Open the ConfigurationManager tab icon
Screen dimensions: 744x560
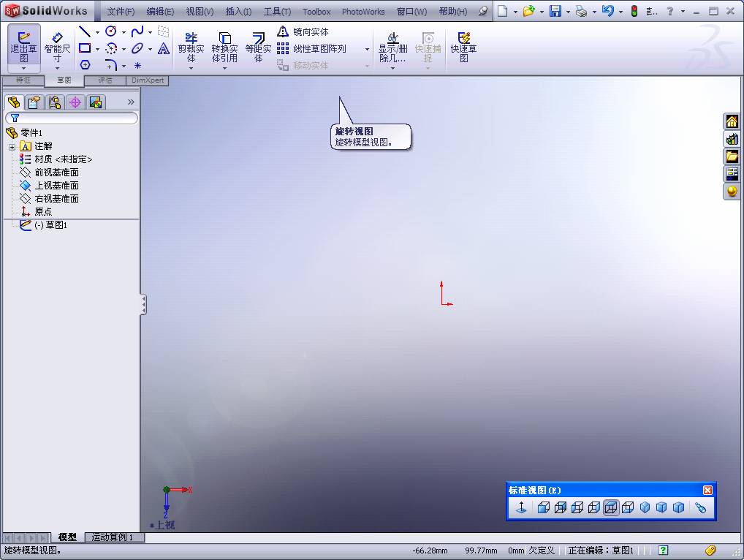pyautogui.click(x=55, y=102)
